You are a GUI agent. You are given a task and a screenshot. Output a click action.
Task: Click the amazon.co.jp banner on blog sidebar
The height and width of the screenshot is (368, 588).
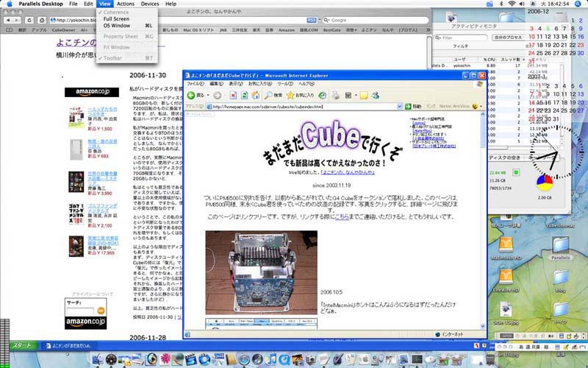pos(92,92)
